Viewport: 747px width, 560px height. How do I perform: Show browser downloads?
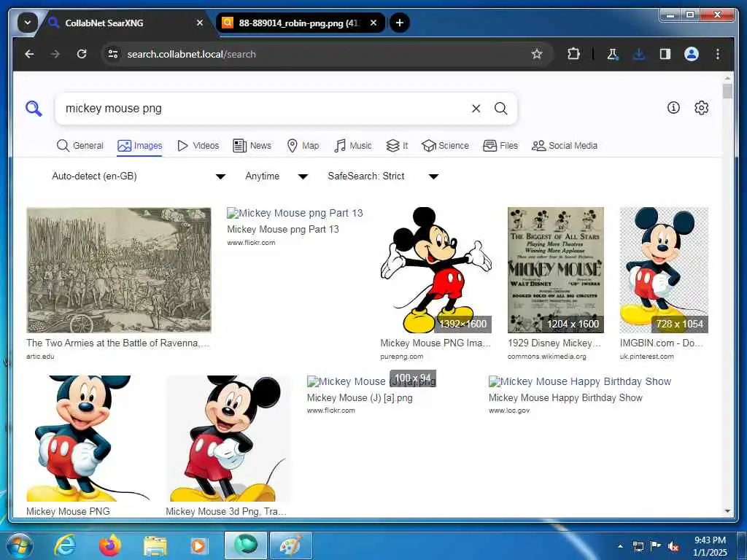pyautogui.click(x=639, y=54)
